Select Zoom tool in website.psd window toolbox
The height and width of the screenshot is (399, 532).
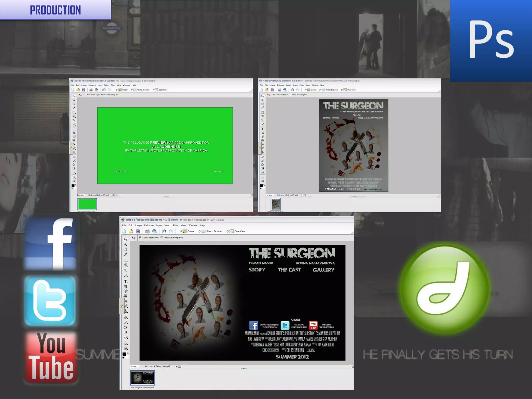pos(125,244)
